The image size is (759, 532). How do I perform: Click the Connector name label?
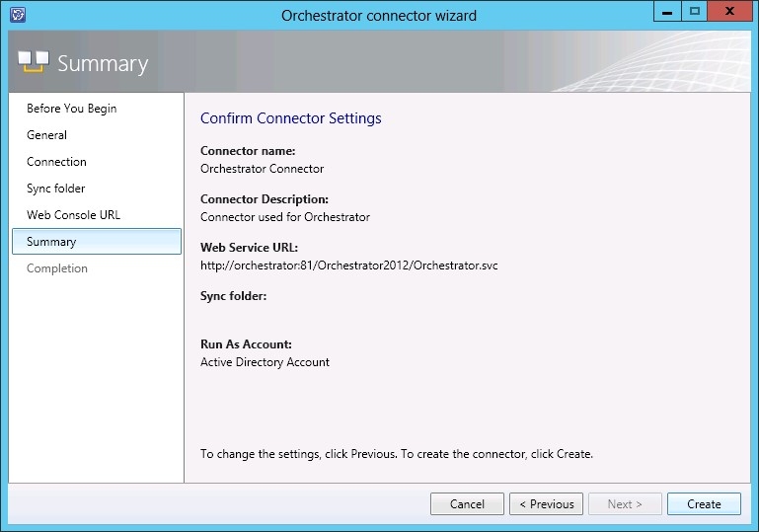pos(248,151)
